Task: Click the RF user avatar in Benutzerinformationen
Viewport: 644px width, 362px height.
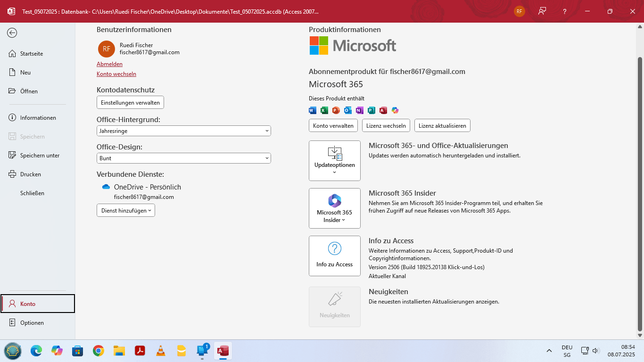Action: point(107,49)
